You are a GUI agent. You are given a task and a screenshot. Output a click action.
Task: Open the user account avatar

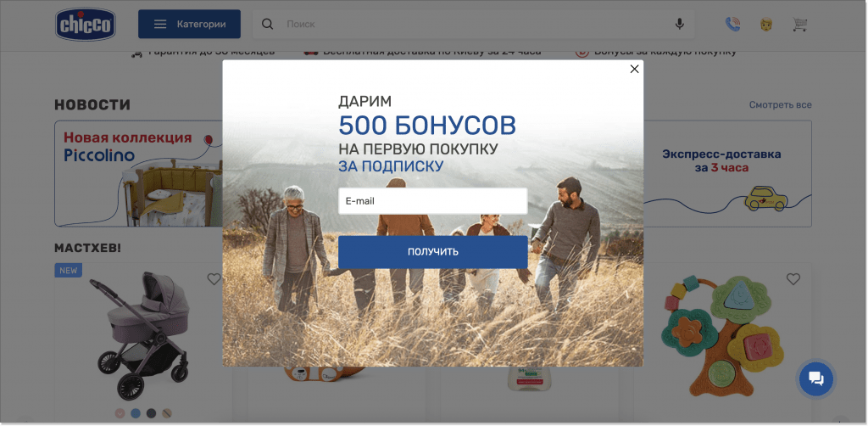(766, 25)
